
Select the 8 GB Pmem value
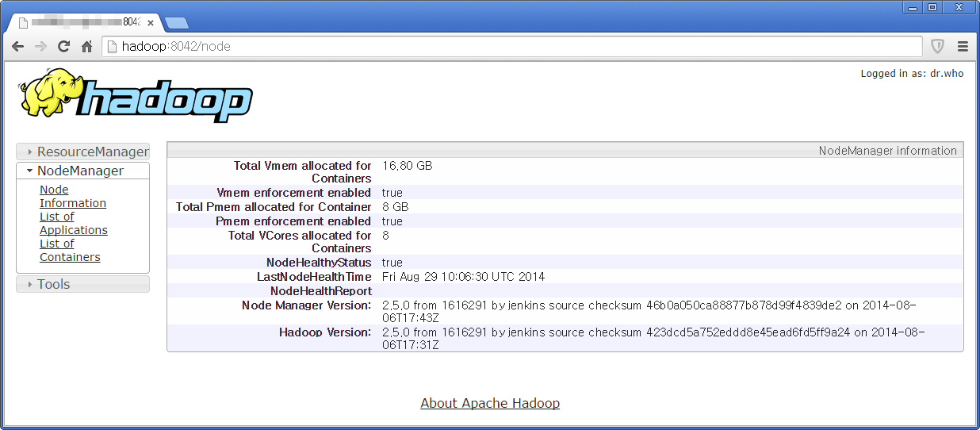(395, 207)
